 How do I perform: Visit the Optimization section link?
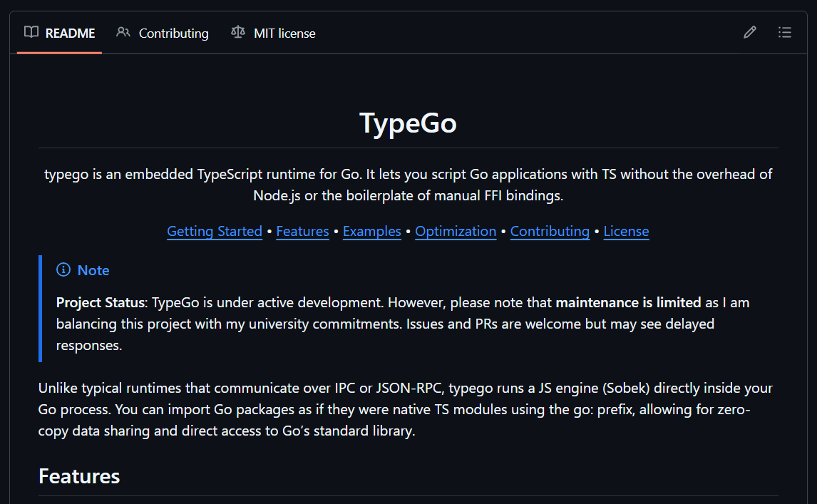coord(456,231)
